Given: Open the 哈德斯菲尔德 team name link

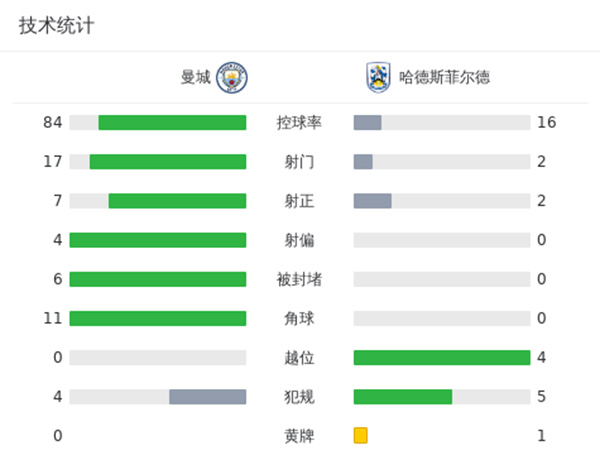Looking at the screenshot, I should pyautogui.click(x=444, y=77).
